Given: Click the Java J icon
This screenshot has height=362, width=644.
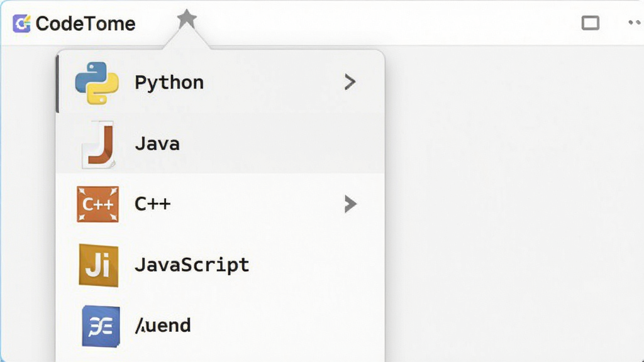Looking at the screenshot, I should (x=99, y=144).
